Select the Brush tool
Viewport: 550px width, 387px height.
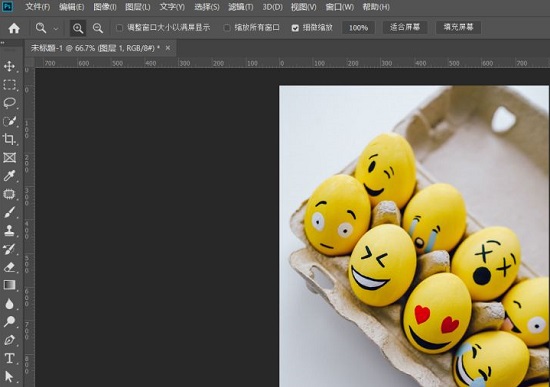(9, 212)
